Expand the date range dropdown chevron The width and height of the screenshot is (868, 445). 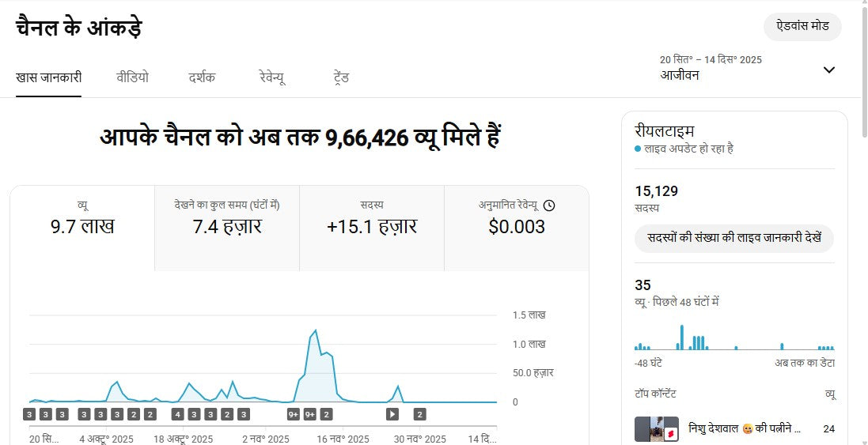click(828, 70)
